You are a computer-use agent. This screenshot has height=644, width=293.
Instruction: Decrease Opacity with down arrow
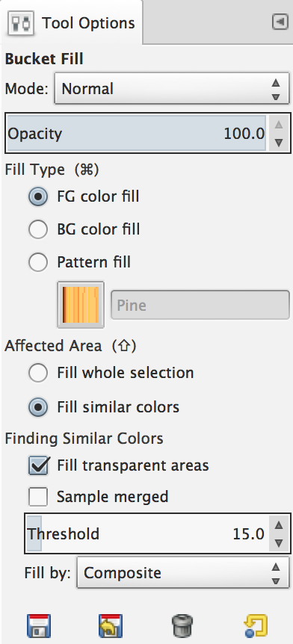point(279,142)
